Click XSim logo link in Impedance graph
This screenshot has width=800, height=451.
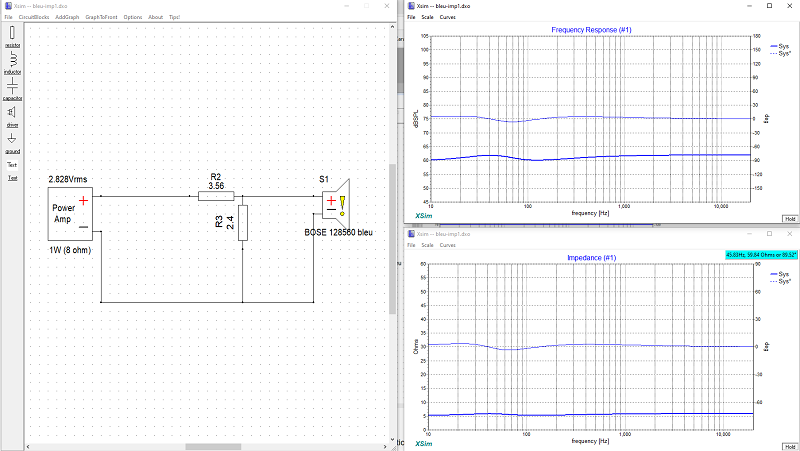pyautogui.click(x=423, y=444)
